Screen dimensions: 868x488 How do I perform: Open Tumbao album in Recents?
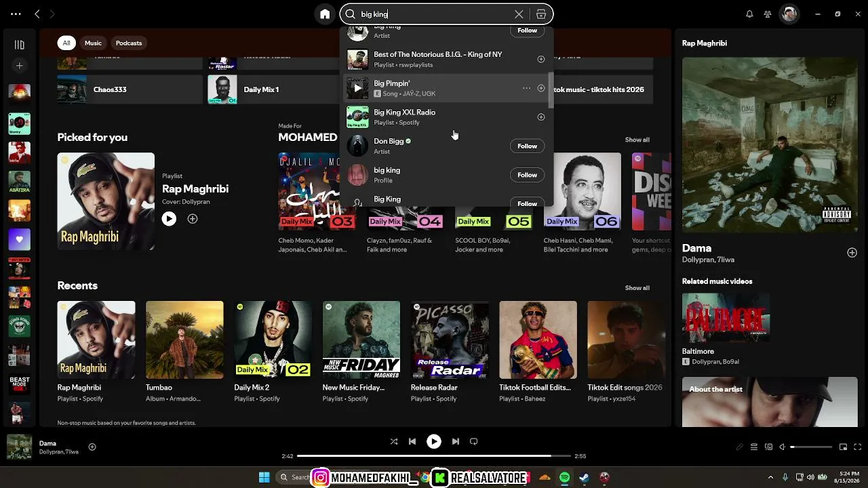[184, 340]
